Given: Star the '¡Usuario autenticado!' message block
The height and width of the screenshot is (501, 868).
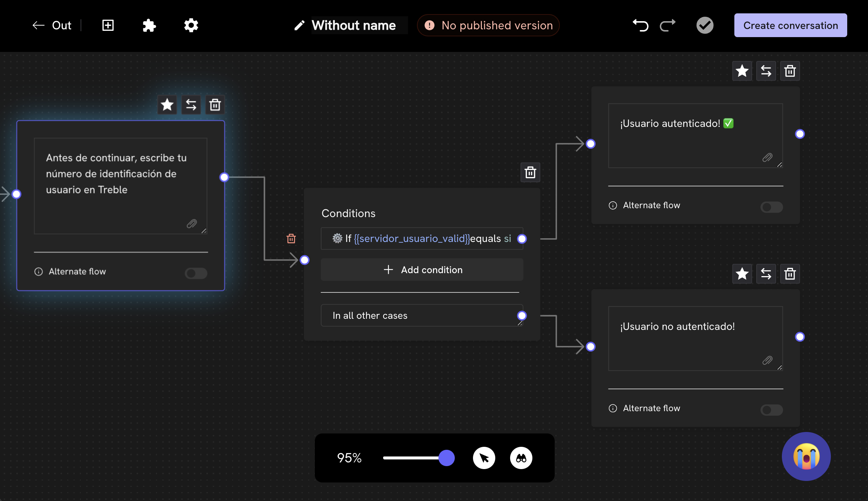Looking at the screenshot, I should [742, 71].
